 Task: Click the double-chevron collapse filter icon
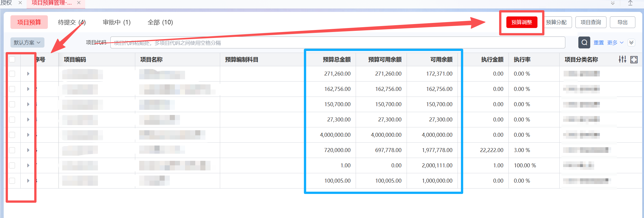631,42
